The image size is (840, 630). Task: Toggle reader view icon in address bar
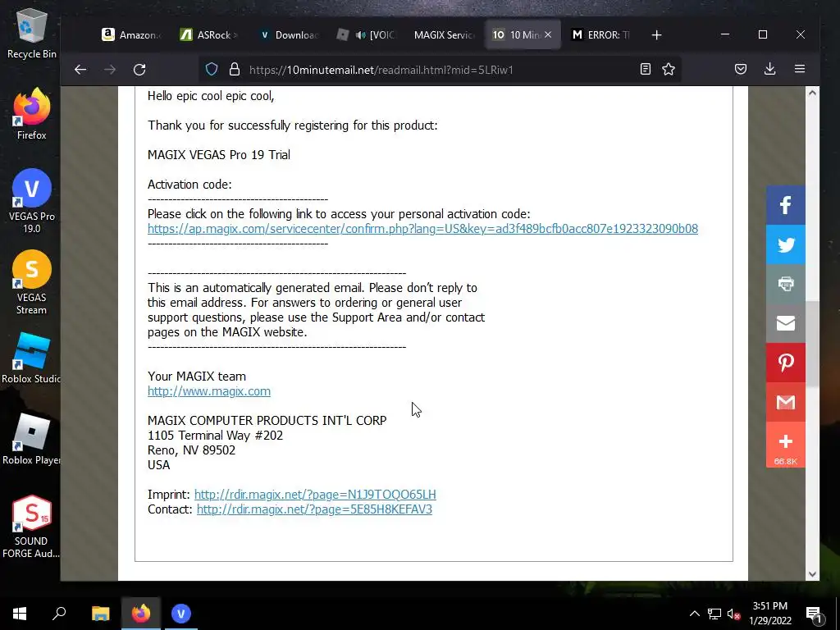point(646,69)
